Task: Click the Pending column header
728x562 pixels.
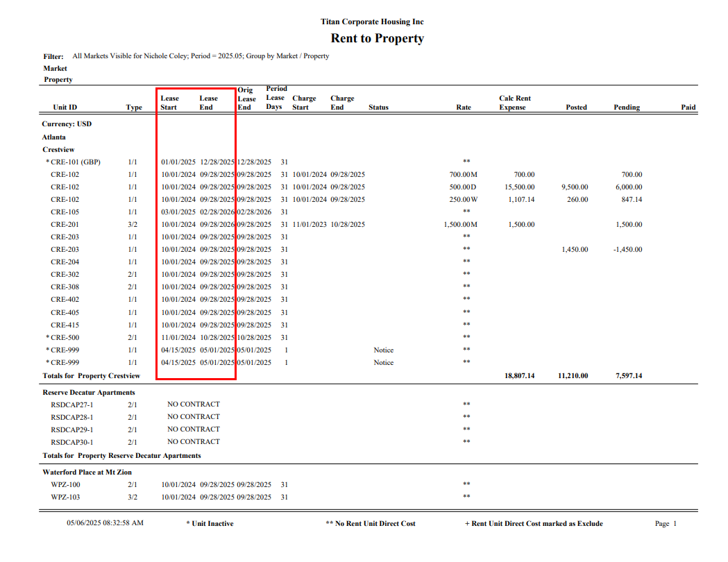Action: 626,108
